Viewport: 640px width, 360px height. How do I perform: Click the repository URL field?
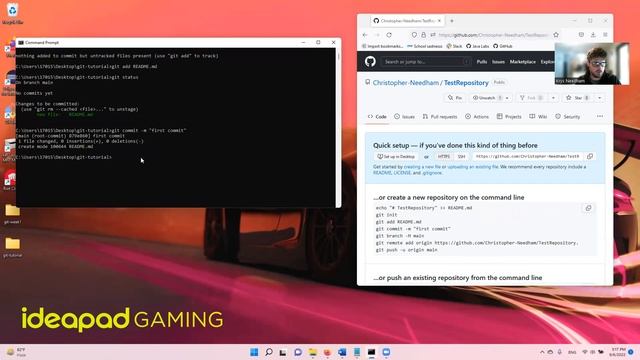pyautogui.click(x=527, y=156)
